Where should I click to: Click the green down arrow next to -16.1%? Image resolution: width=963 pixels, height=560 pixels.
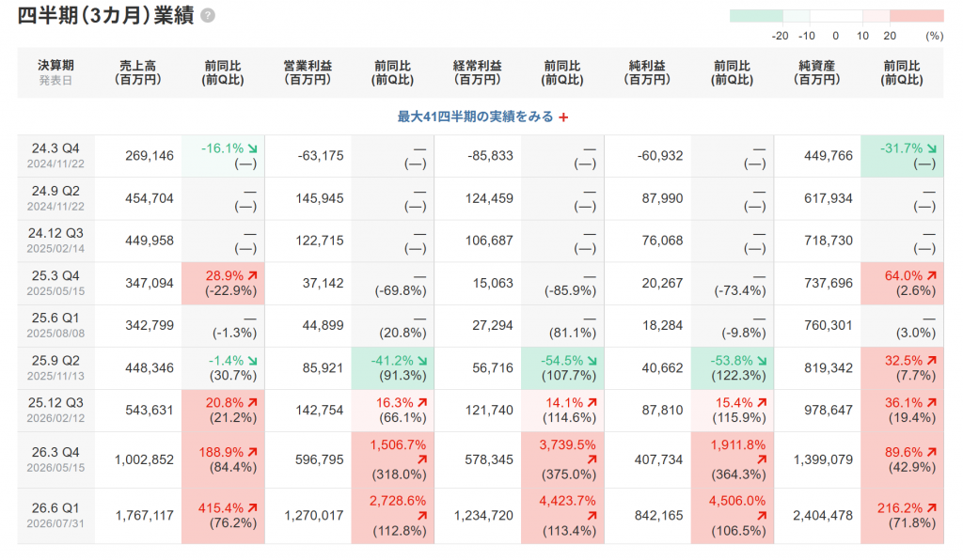pyautogui.click(x=252, y=148)
